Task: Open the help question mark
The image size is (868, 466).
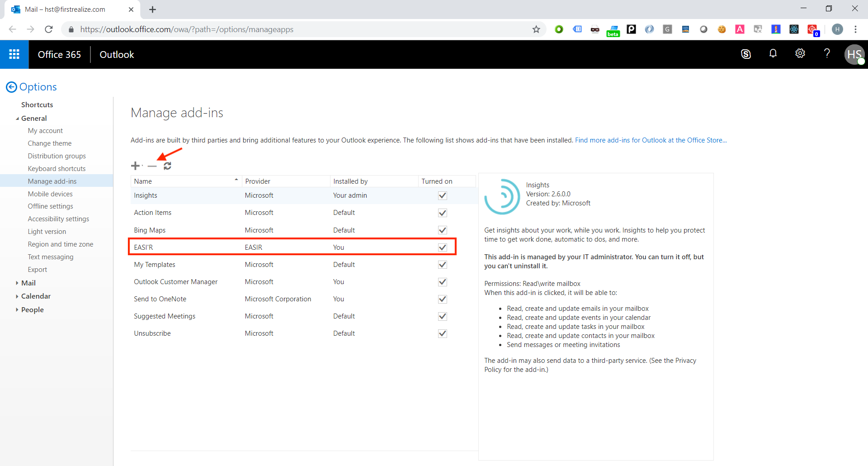Action: pos(827,54)
